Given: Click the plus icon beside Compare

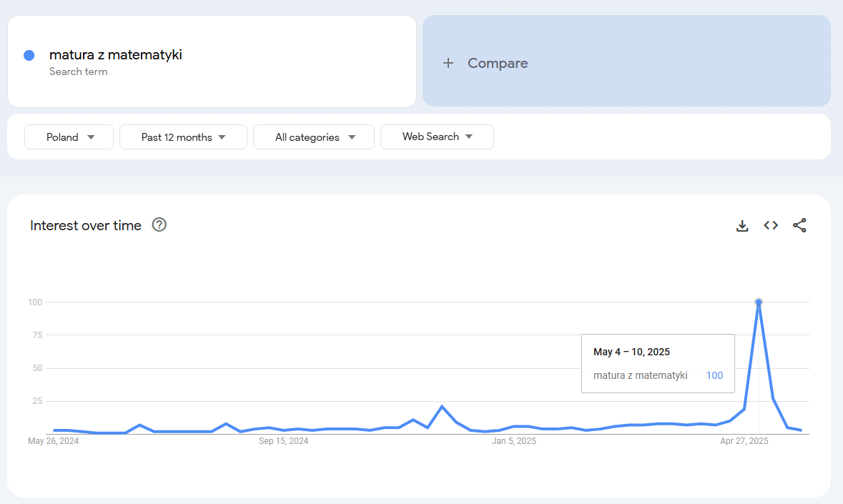Looking at the screenshot, I should click(x=448, y=64).
